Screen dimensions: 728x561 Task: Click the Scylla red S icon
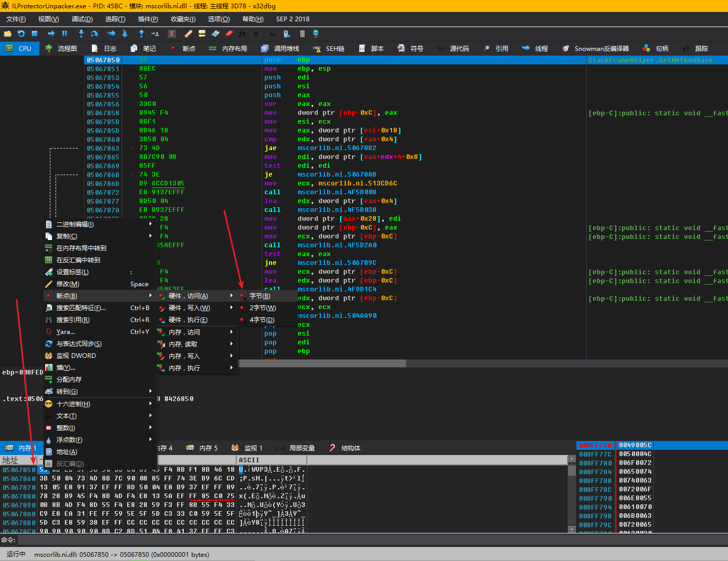click(172, 34)
